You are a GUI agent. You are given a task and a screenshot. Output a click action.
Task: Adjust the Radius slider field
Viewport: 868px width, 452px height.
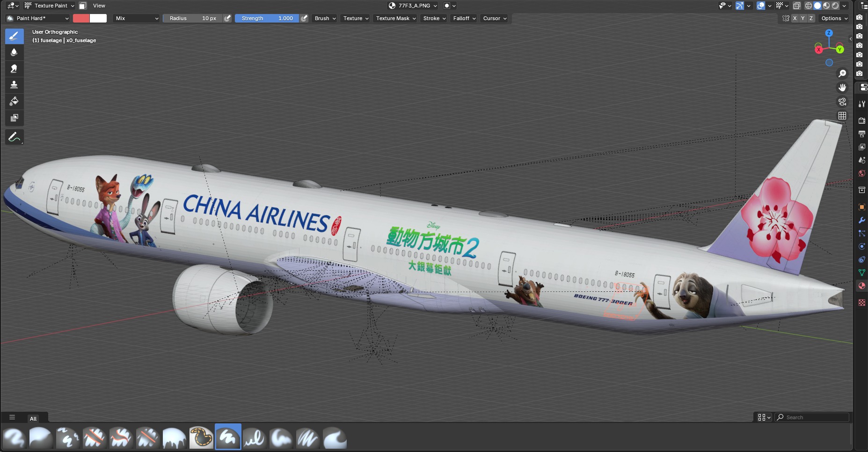[193, 18]
